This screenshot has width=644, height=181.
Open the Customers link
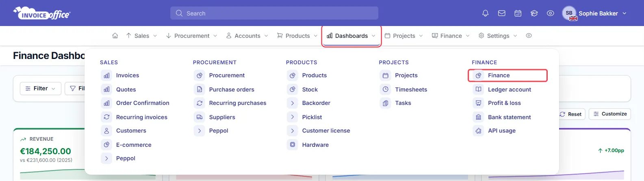click(x=131, y=131)
